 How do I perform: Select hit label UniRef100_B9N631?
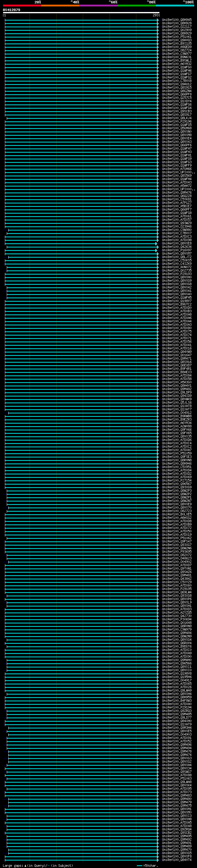pyautogui.click(x=177, y=57)
